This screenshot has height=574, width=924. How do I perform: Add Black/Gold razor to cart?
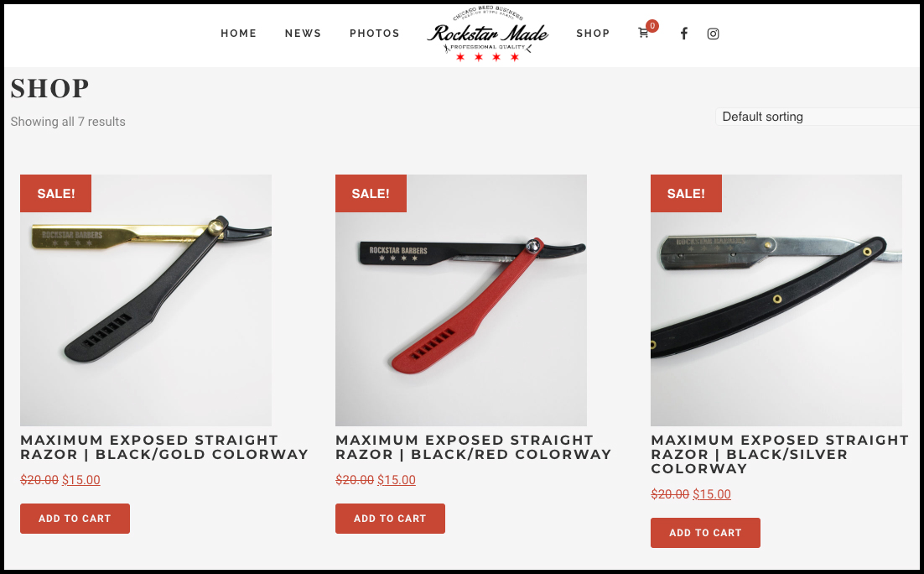75,519
